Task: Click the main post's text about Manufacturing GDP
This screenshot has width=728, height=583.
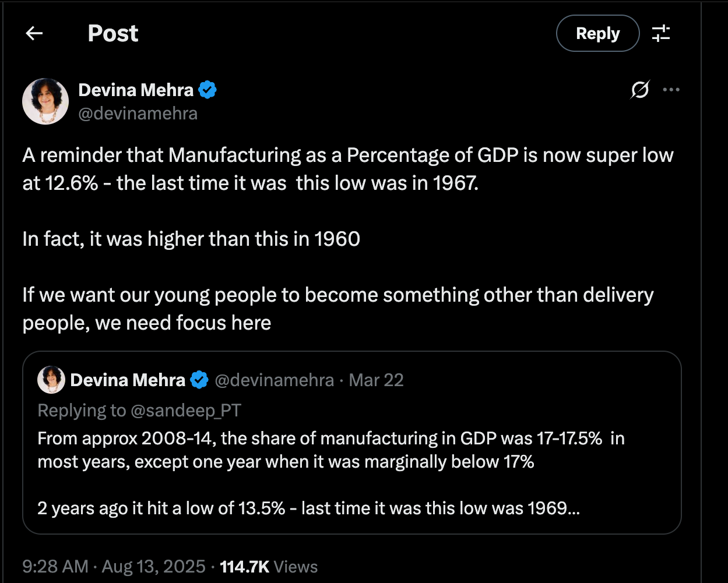Action: (x=348, y=169)
